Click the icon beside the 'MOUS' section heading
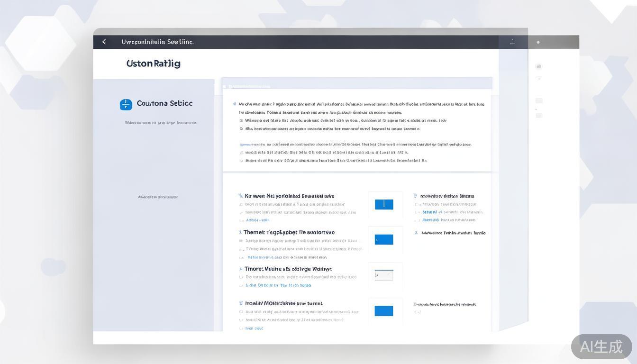The height and width of the screenshot is (364, 637). 241,303
